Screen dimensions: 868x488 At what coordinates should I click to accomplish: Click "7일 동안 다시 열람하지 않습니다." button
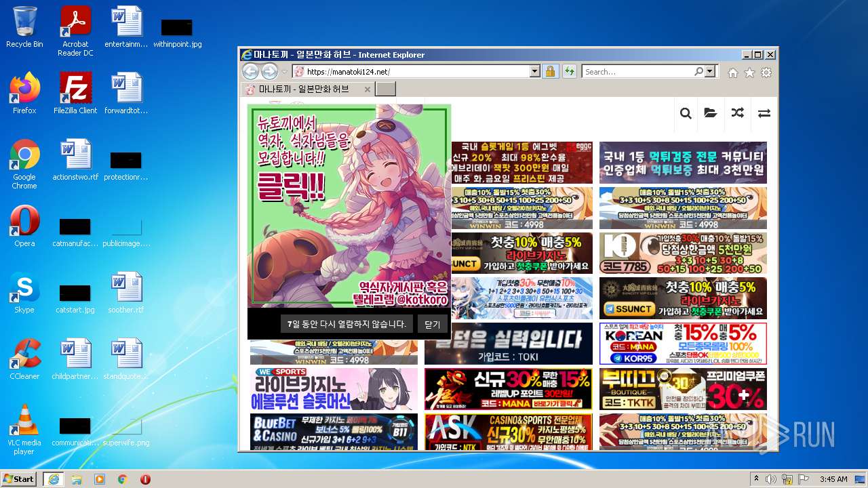(x=346, y=324)
